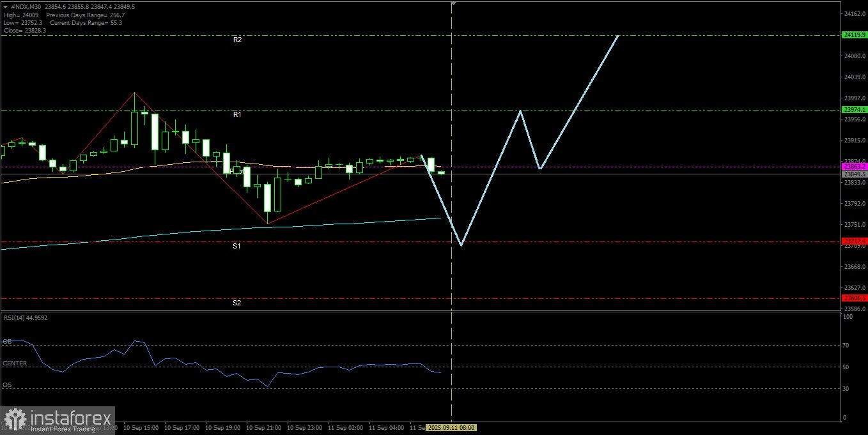Select the #NDX,M30 symbol label

pyautogui.click(x=27, y=6)
